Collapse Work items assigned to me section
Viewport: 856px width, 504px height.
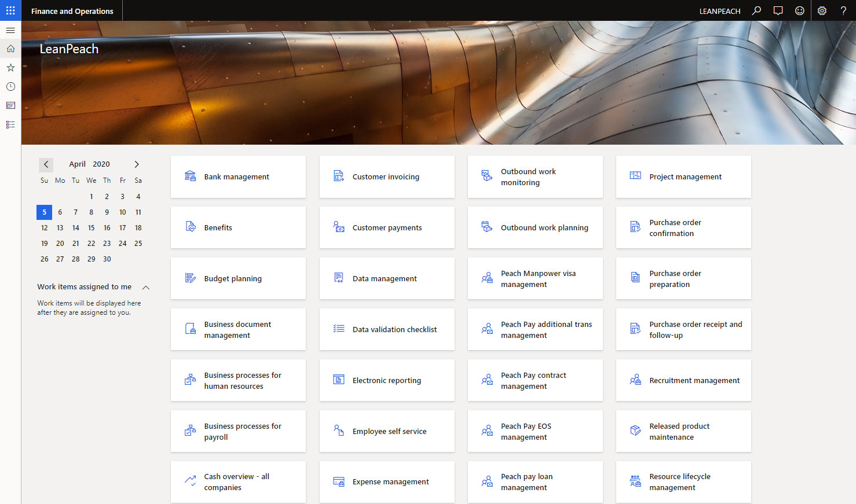point(146,287)
